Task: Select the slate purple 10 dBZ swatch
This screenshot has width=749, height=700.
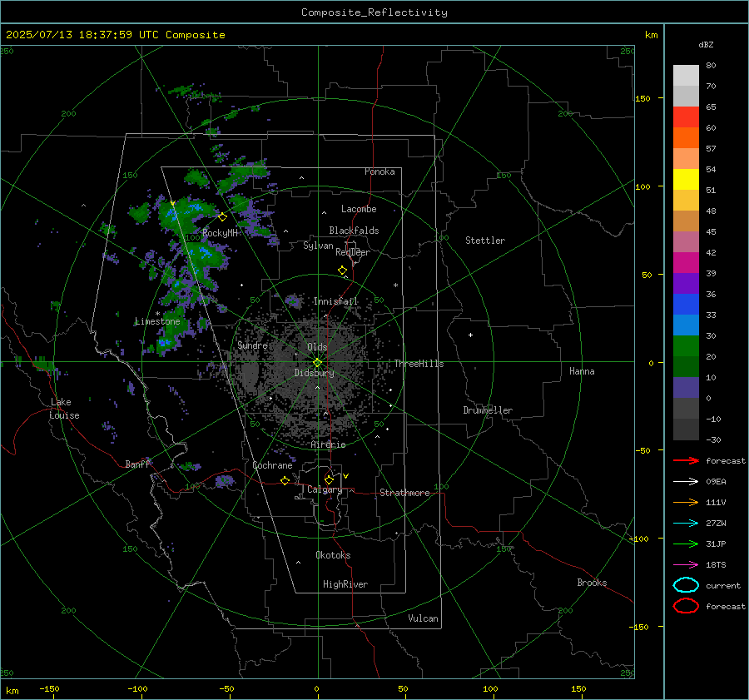Action: pos(686,387)
